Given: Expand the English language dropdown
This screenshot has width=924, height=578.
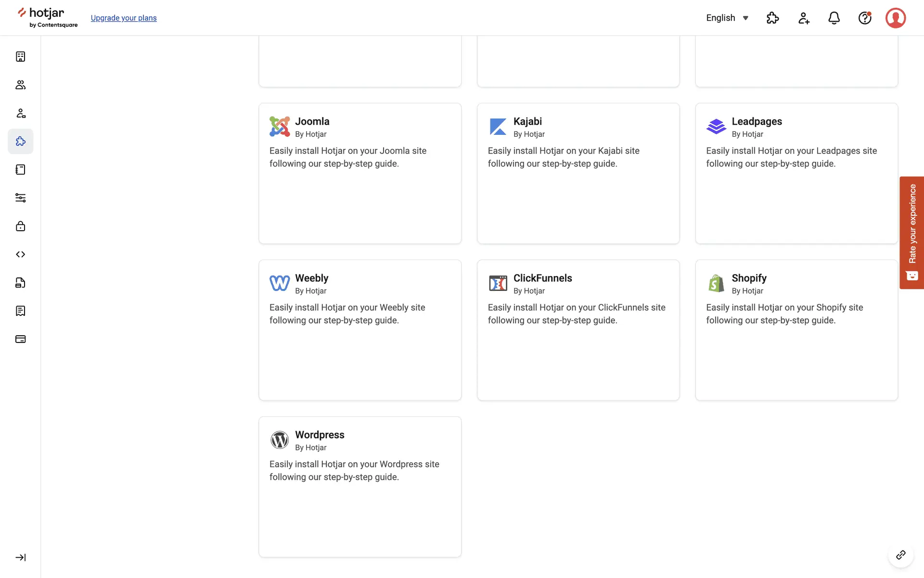Looking at the screenshot, I should [x=727, y=18].
